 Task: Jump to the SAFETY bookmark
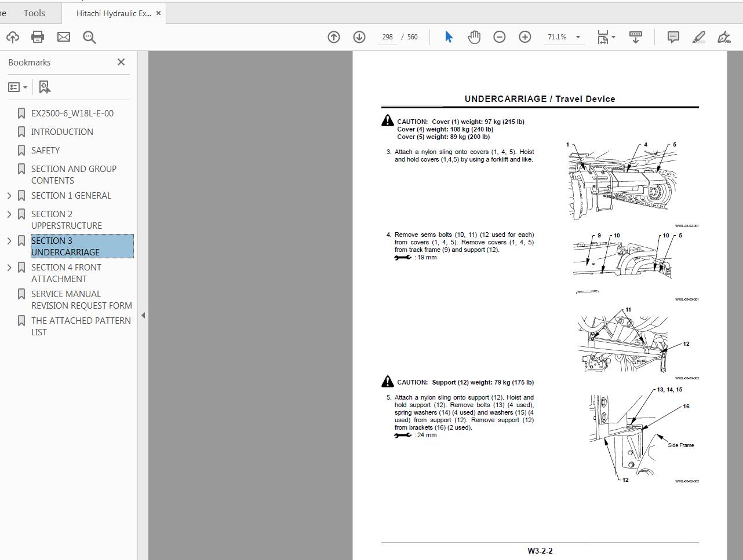coord(45,151)
